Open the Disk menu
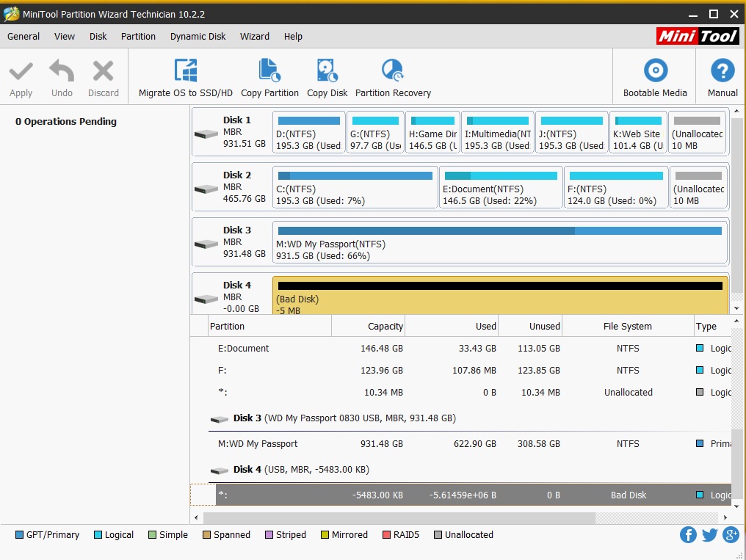 [x=98, y=36]
